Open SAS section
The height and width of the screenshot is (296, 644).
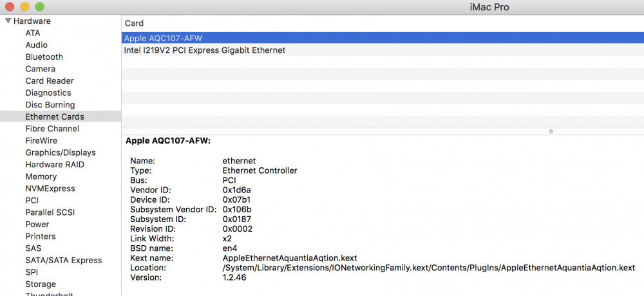pos(33,248)
